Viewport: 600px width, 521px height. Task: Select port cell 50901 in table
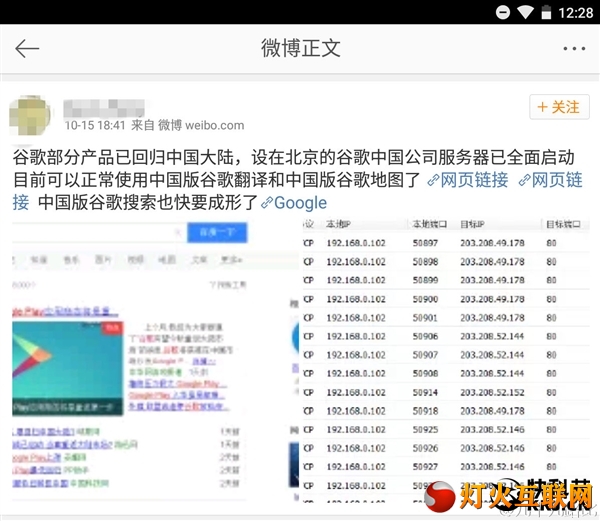[425, 318]
